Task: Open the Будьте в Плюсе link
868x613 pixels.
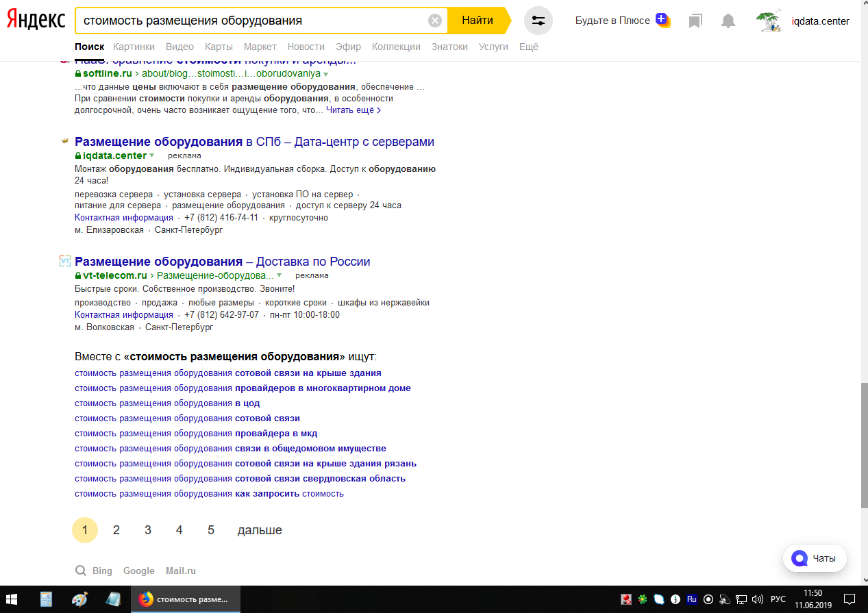Action: (x=612, y=21)
